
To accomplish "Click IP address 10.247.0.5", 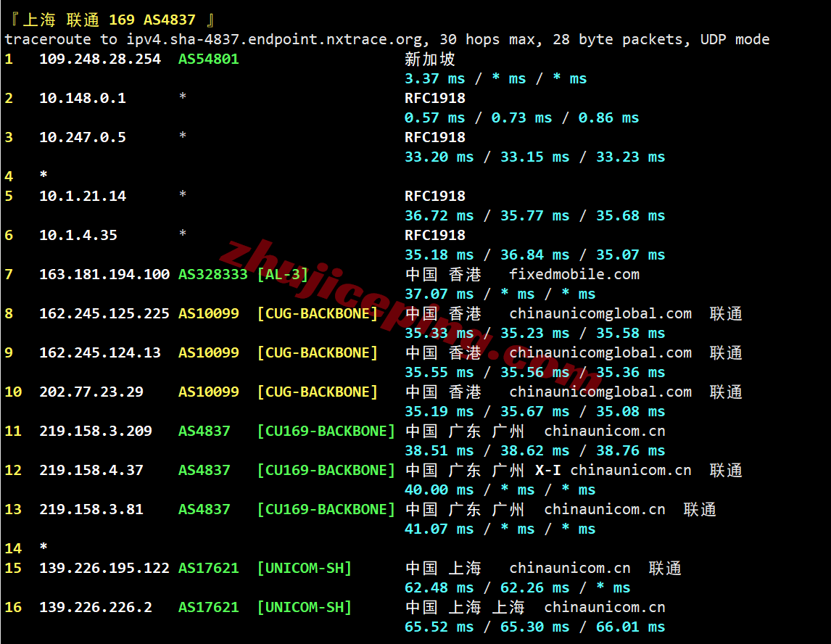I will click(x=83, y=137).
